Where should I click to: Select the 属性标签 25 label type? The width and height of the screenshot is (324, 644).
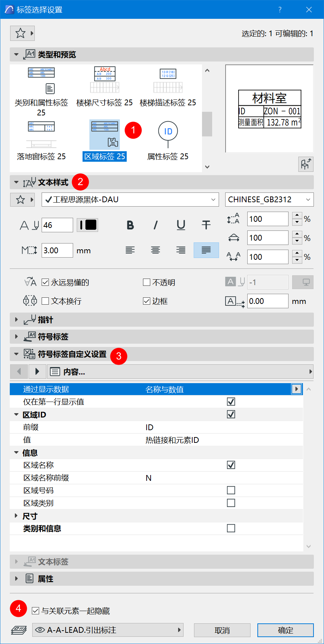click(168, 141)
